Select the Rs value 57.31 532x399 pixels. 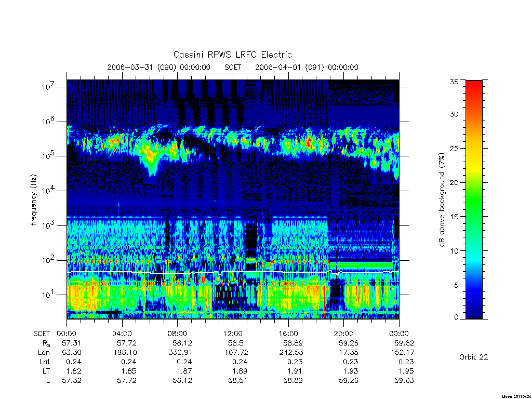[72, 343]
